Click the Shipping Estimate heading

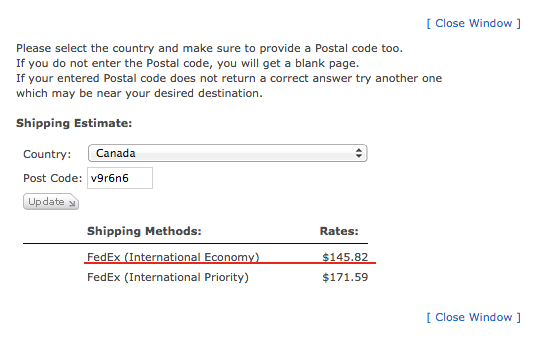click(74, 123)
